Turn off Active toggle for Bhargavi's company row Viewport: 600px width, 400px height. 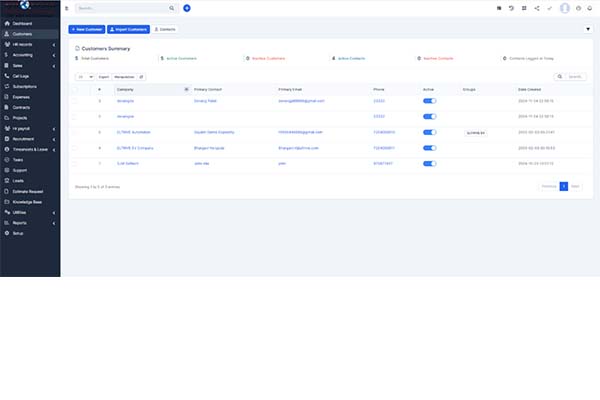pos(429,148)
